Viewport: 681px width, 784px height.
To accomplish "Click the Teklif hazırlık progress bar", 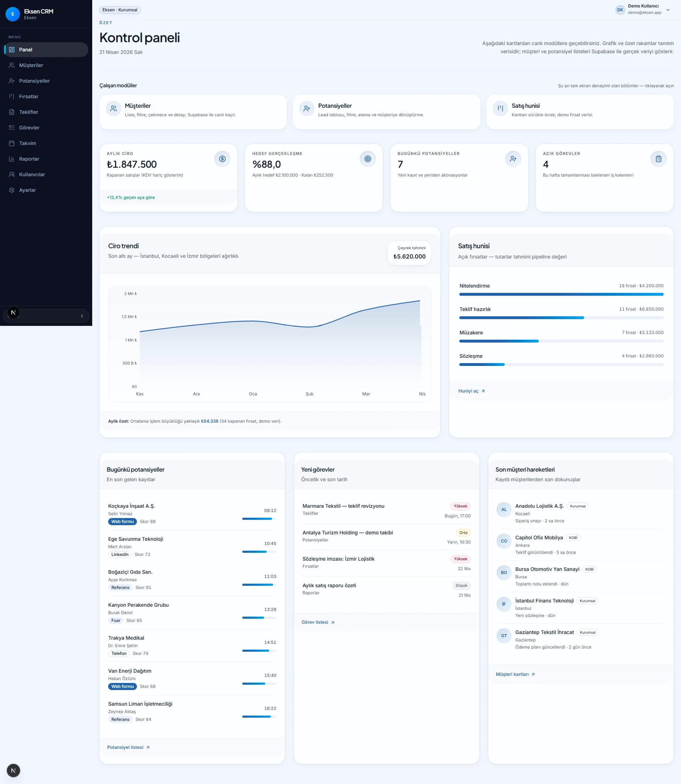I will 561,318.
